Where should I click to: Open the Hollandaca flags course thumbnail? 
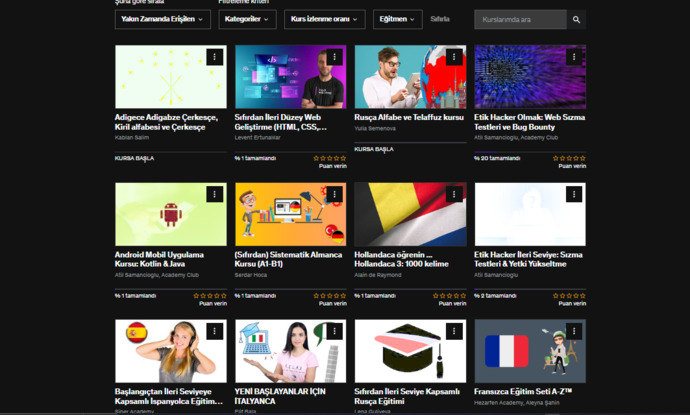pos(410,214)
